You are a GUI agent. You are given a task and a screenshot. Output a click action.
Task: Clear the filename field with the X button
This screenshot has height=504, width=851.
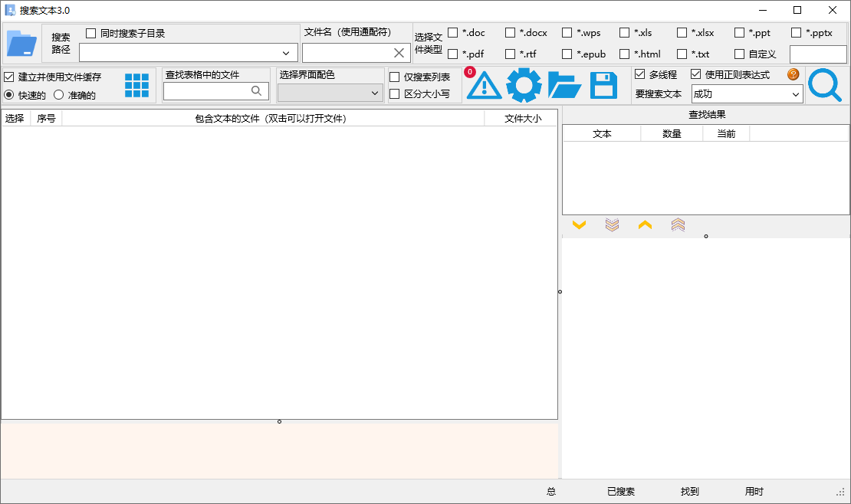(x=398, y=53)
